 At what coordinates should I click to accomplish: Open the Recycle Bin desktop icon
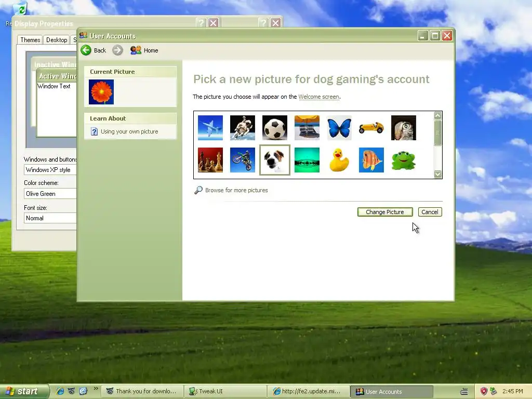point(21,8)
